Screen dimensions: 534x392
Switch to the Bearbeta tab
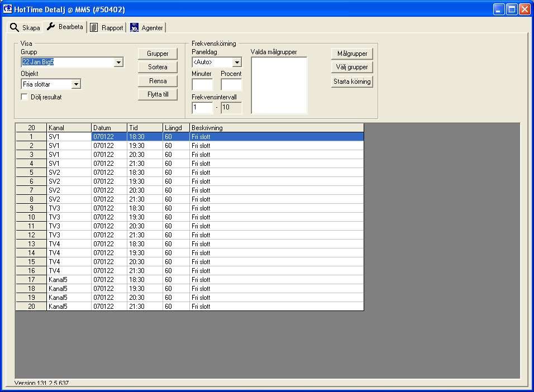[x=65, y=27]
